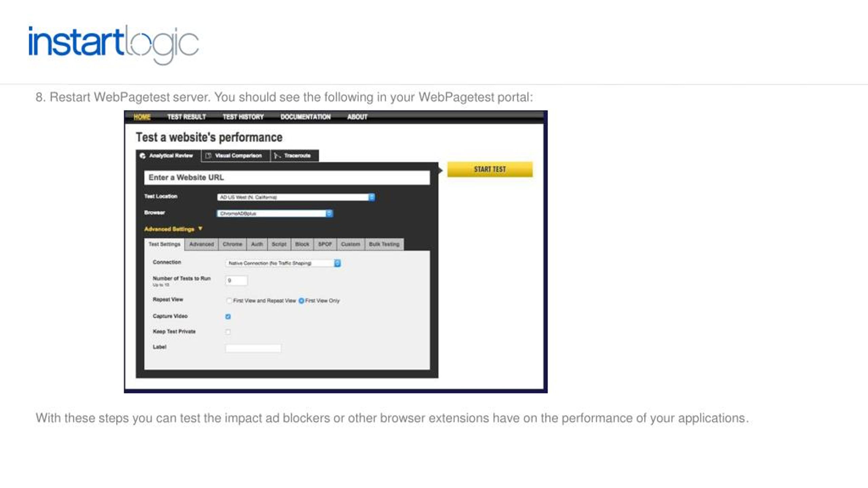
Task: Uncheck the Capture Video checkbox
Action: (228, 316)
